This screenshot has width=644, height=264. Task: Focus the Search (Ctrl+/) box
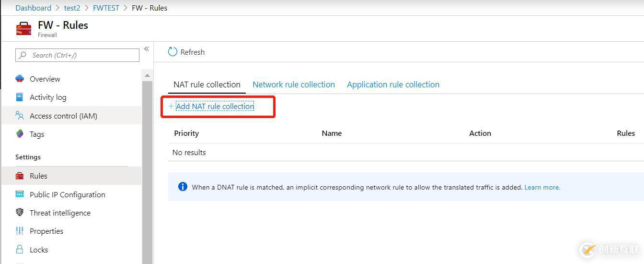(81, 55)
